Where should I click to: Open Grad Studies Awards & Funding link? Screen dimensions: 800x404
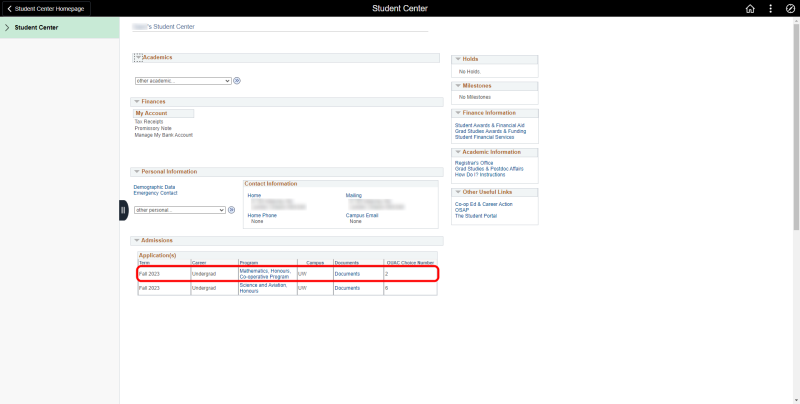pyautogui.click(x=490, y=131)
